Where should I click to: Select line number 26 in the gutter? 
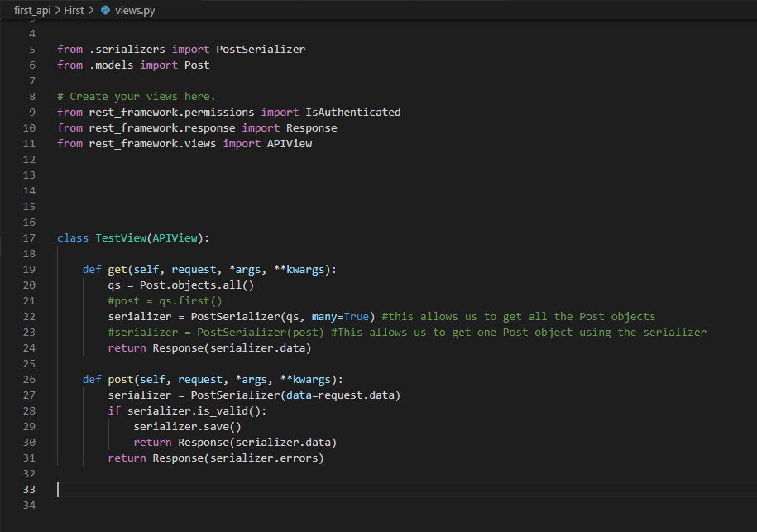click(31, 380)
